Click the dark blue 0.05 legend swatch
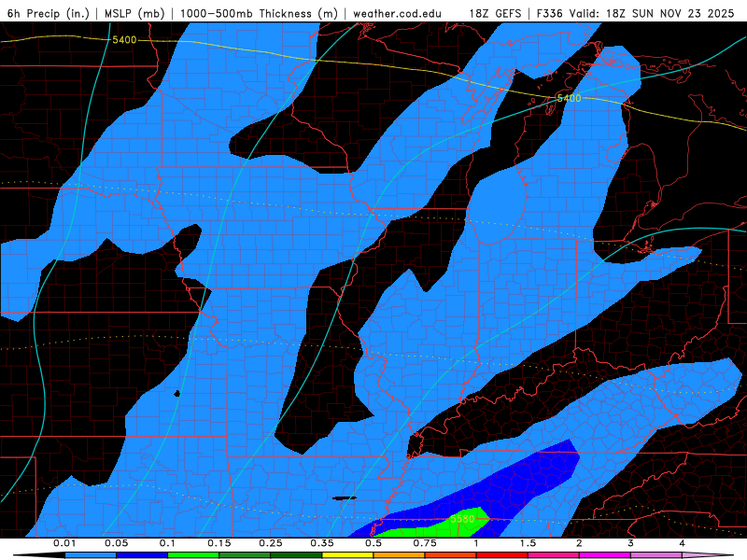The image size is (747, 560). (142, 555)
